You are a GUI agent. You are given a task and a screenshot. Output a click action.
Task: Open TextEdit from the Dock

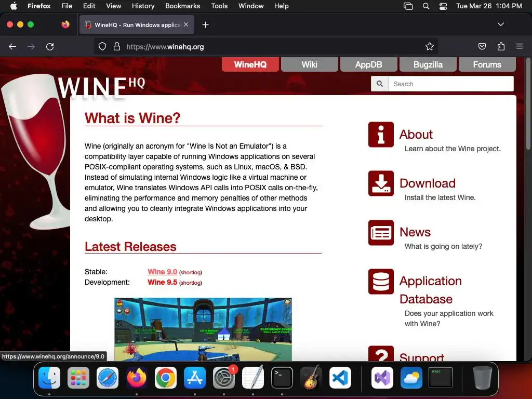(253, 377)
